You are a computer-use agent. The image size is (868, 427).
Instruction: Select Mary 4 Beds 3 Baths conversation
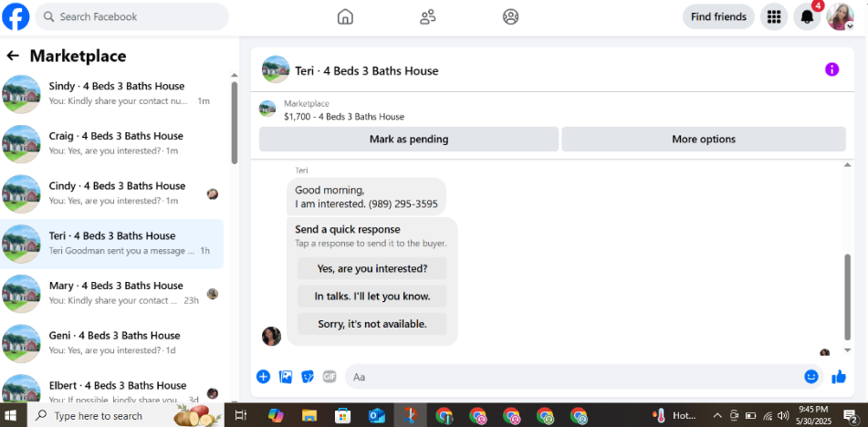click(112, 294)
